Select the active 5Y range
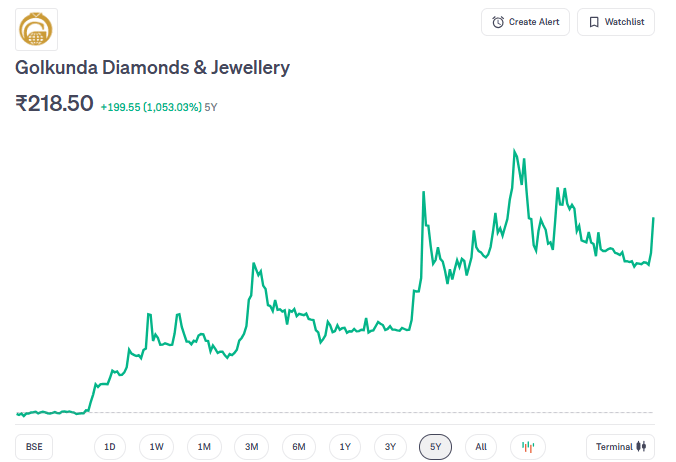This screenshot has width=676, height=462. 436,446
